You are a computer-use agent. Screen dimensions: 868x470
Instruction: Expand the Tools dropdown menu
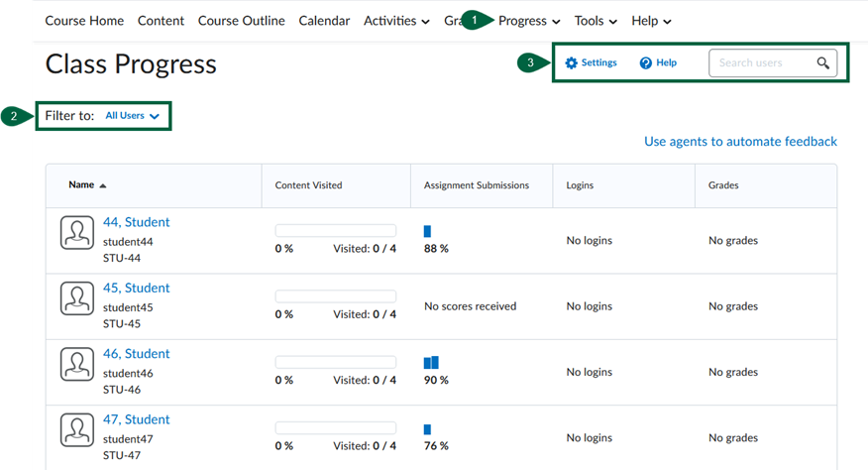(x=596, y=21)
